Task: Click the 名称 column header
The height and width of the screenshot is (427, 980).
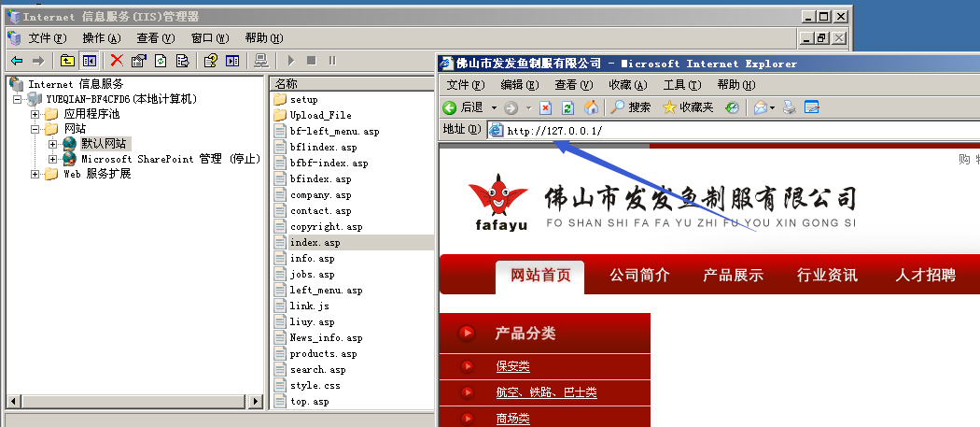Action: [x=353, y=83]
